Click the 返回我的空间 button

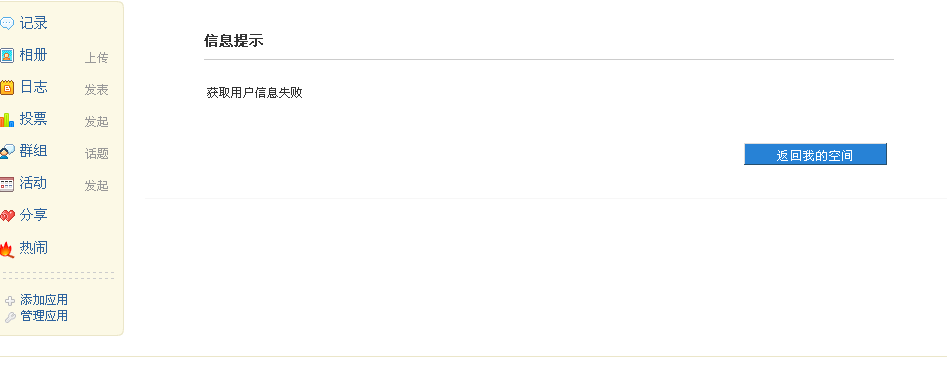coord(815,155)
